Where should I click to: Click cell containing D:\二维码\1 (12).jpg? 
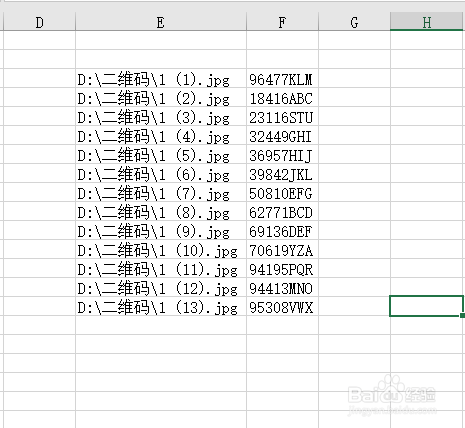tap(161, 287)
